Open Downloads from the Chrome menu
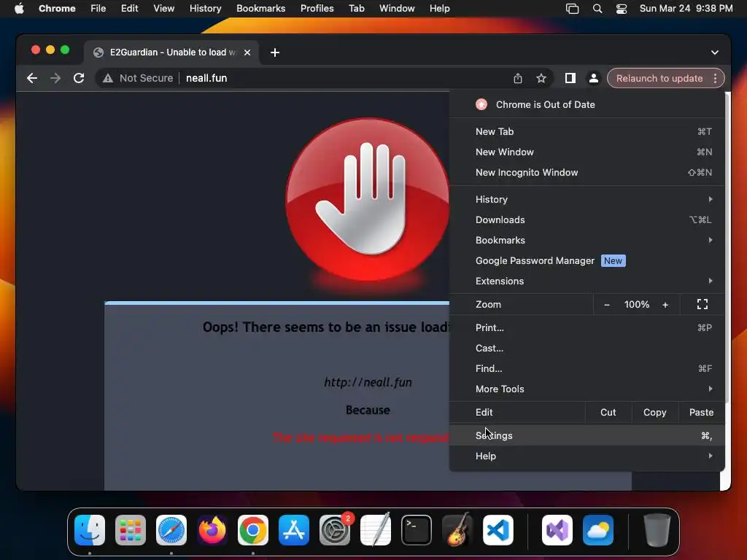Image resolution: width=747 pixels, height=560 pixels. (587, 220)
